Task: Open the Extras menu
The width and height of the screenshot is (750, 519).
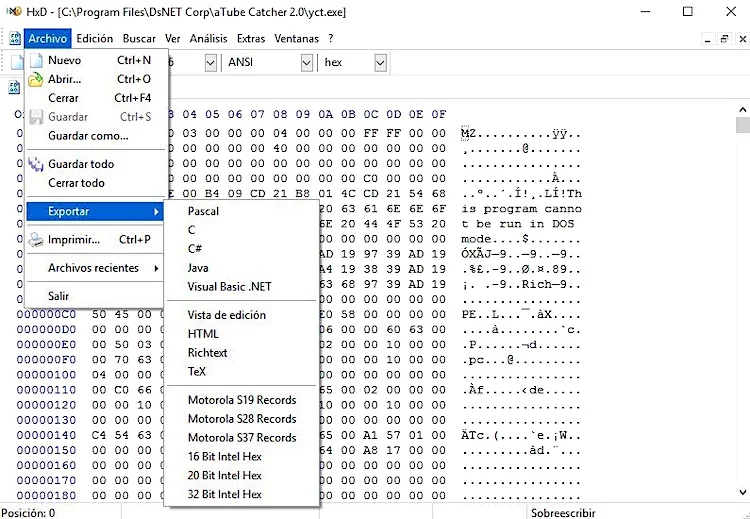Action: click(251, 39)
